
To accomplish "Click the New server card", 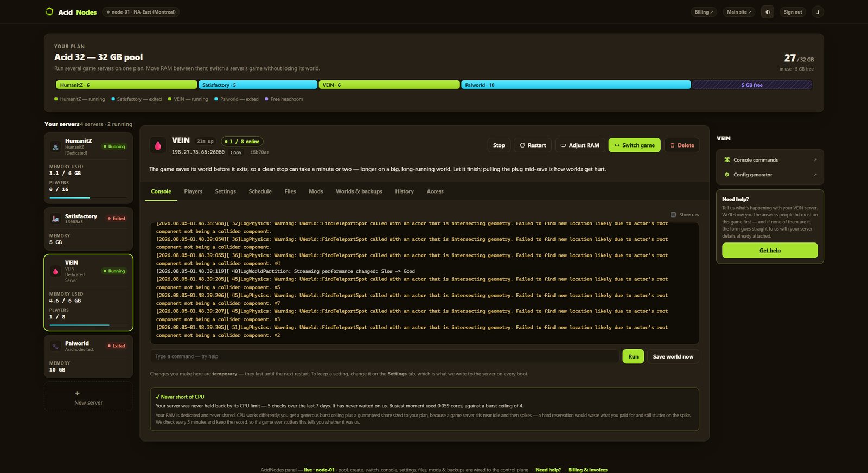I will coord(88,397).
